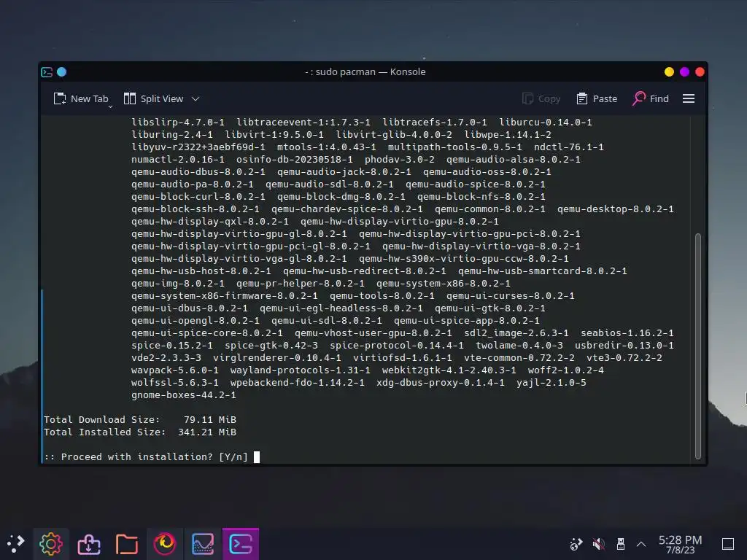Click the system tray updates globe icon
The height and width of the screenshot is (560, 747).
tap(576, 544)
